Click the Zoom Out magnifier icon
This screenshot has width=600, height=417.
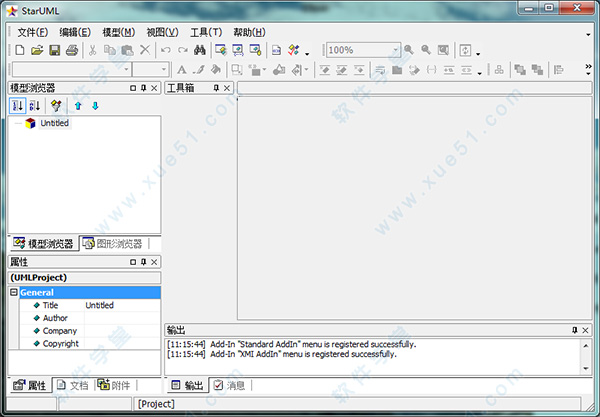point(426,50)
